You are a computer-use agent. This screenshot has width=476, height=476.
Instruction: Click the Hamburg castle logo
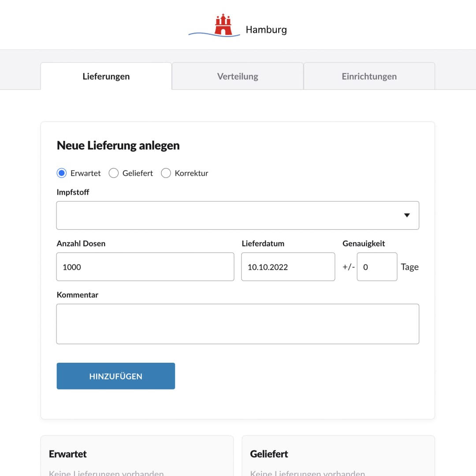pyautogui.click(x=223, y=25)
